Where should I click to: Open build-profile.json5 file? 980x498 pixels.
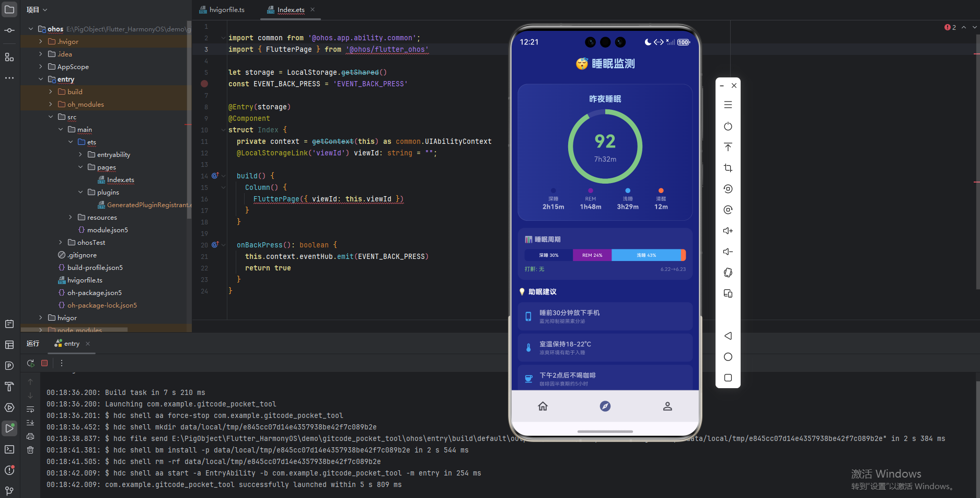(x=90, y=268)
